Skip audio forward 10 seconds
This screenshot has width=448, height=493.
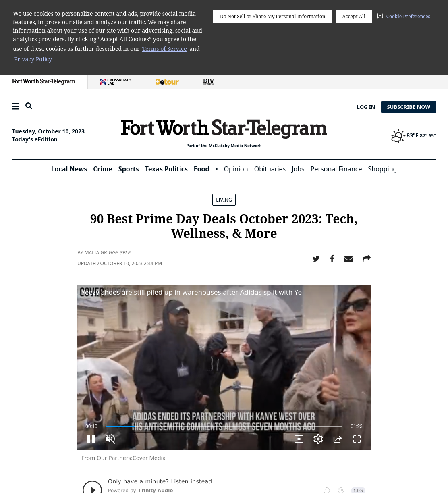pyautogui.click(x=341, y=490)
